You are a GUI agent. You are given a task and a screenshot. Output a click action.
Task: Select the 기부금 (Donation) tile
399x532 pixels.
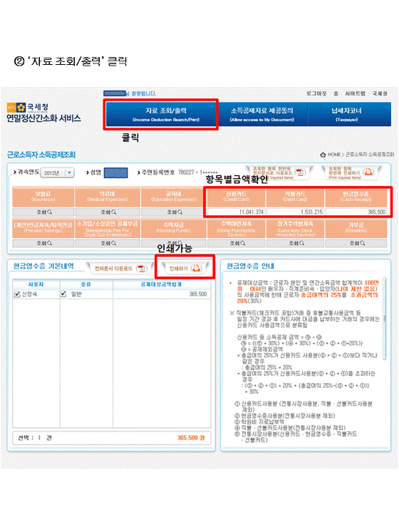pos(356,228)
